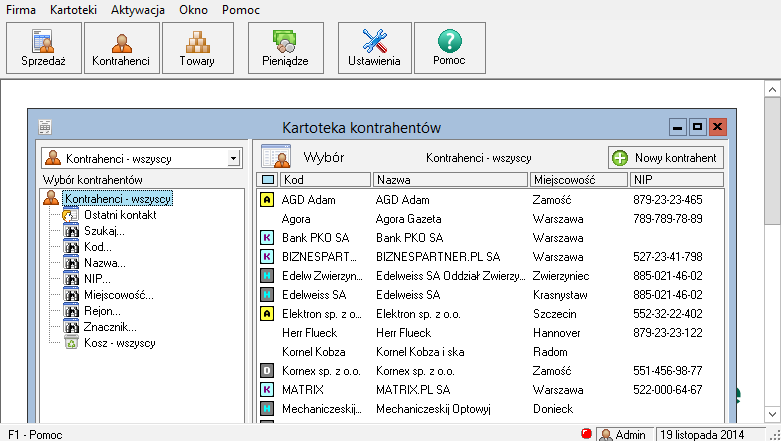Click NIP 879-23-23-465 cell
781x441 pixels.
(x=667, y=200)
